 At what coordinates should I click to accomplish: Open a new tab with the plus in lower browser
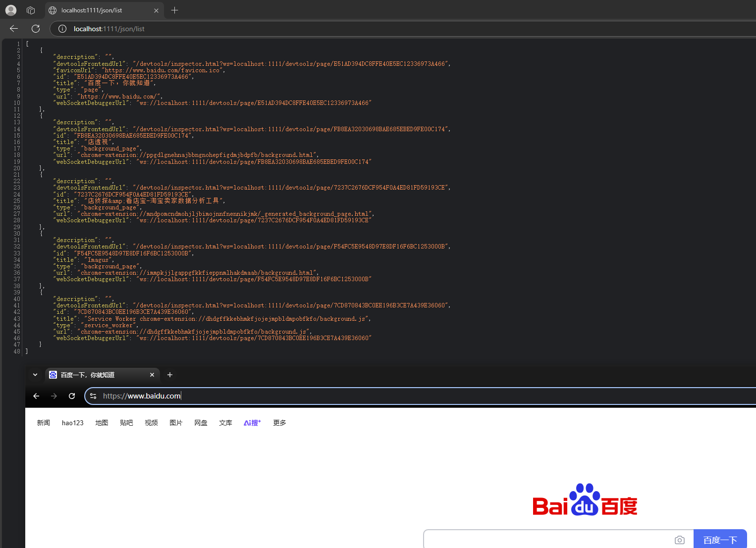[x=170, y=375]
